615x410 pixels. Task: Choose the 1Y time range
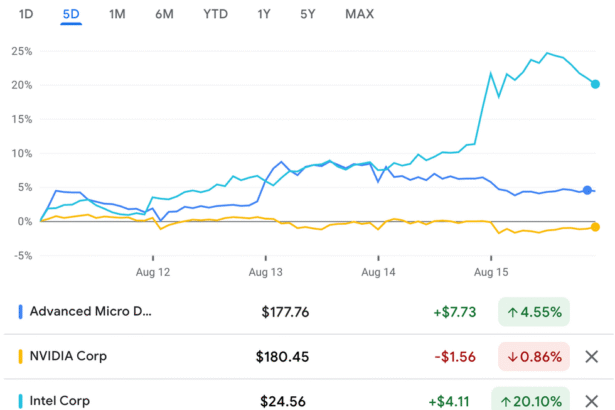click(263, 14)
